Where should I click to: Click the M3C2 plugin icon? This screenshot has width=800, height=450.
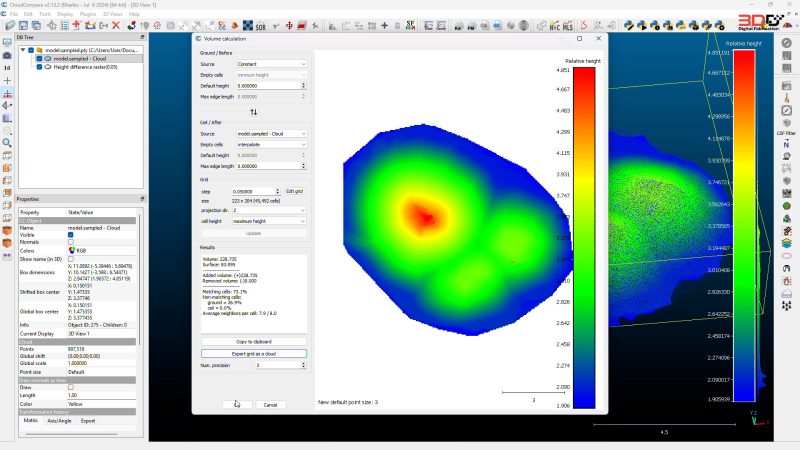[x=555, y=26]
